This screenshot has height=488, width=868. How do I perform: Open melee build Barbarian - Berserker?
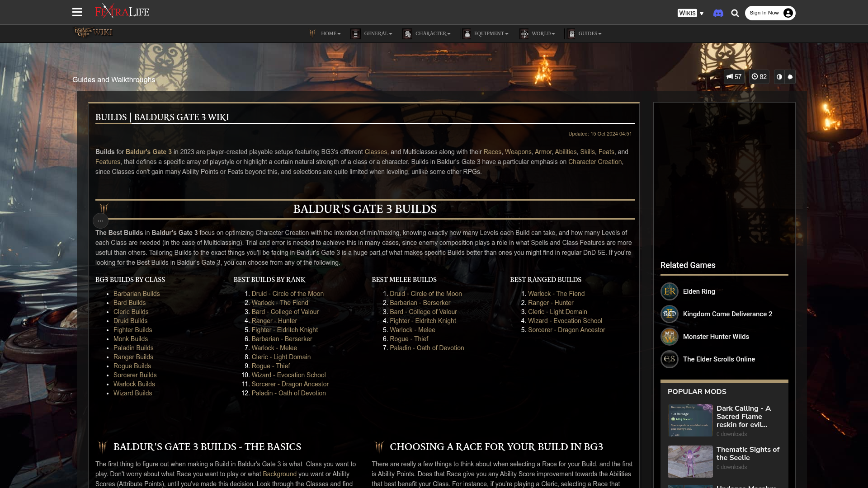pos(420,303)
